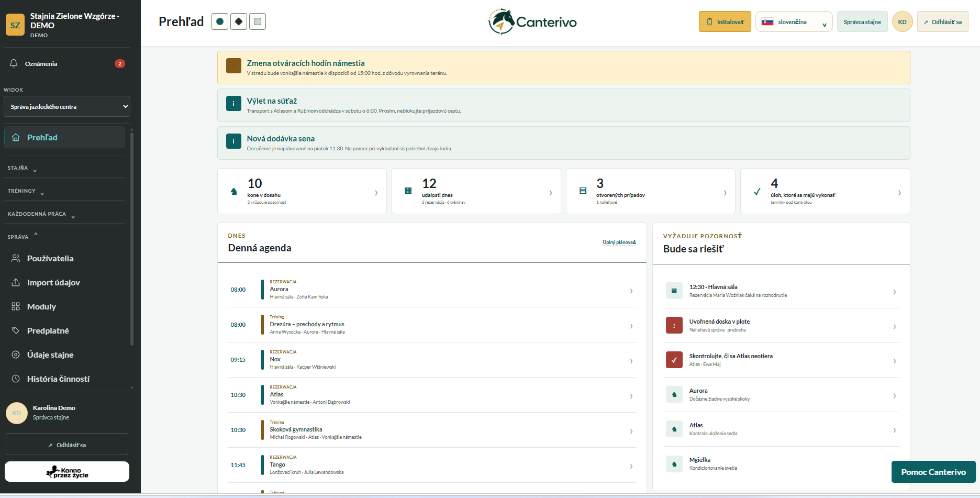Expand the TRÉNINGY sidebar section

tap(64, 191)
